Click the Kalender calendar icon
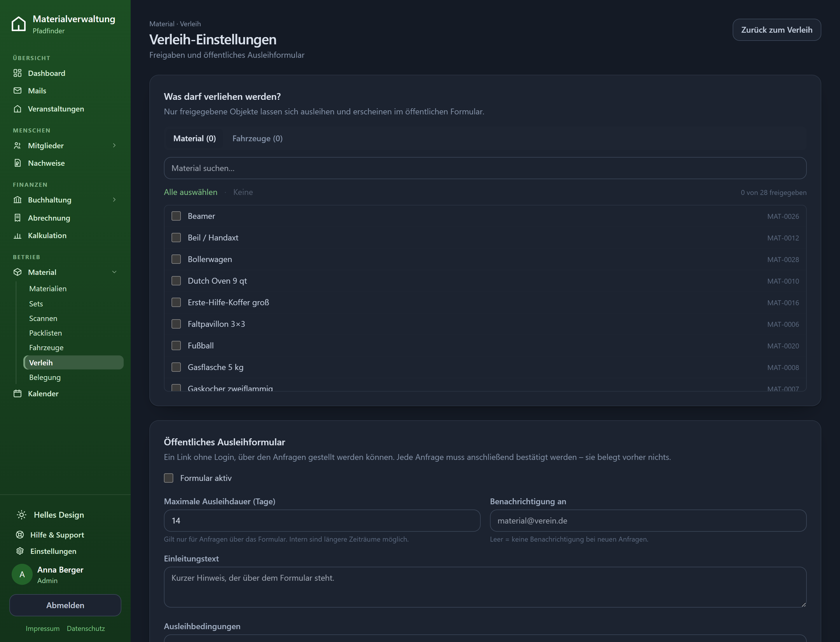 [x=17, y=394]
